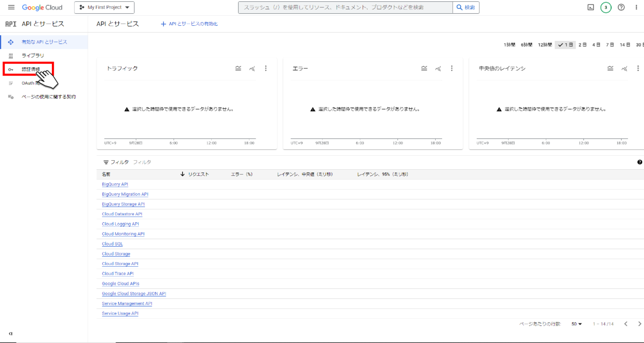
Task: Focus the resource search field
Action: click(345, 7)
